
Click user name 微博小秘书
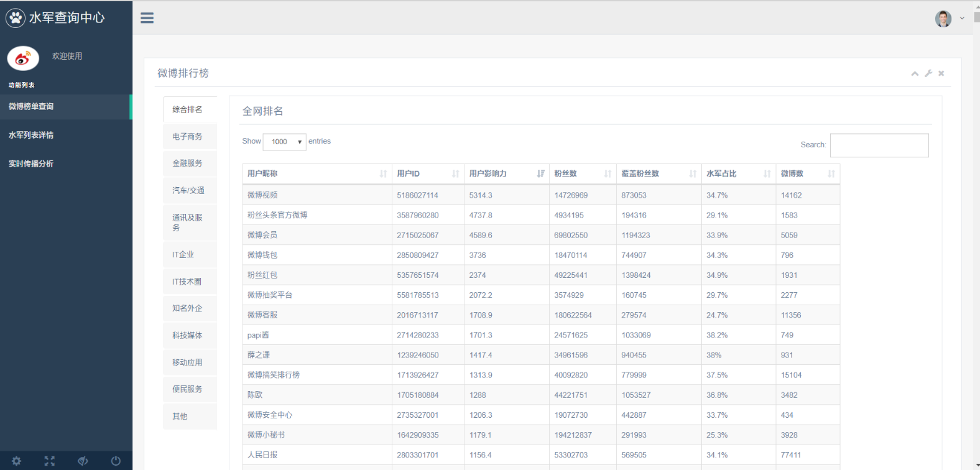click(x=266, y=435)
